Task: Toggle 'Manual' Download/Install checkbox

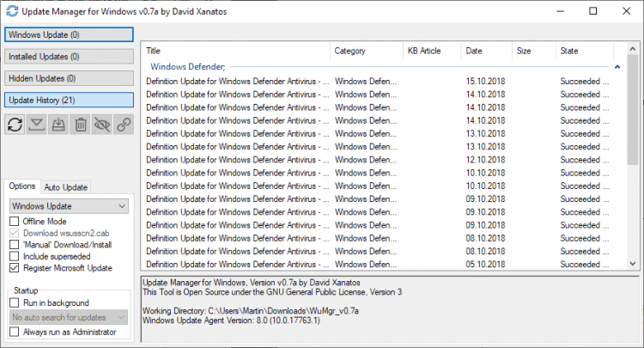Action: point(15,244)
